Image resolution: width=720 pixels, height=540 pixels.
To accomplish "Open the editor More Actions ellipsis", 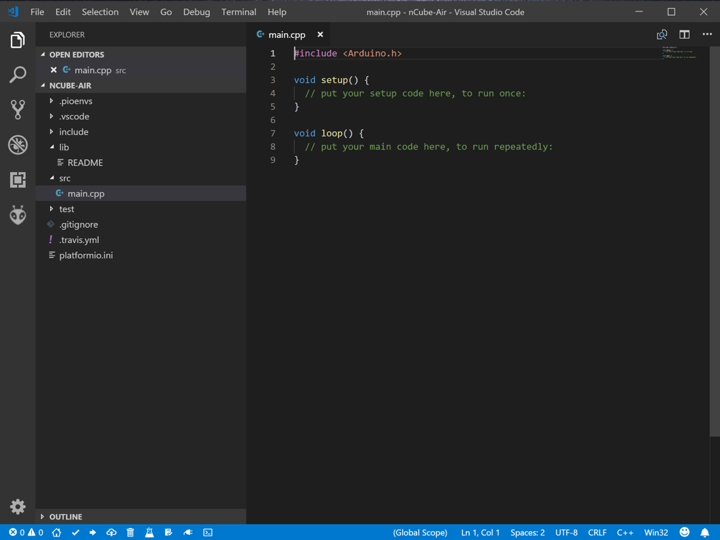I will coord(707,34).
